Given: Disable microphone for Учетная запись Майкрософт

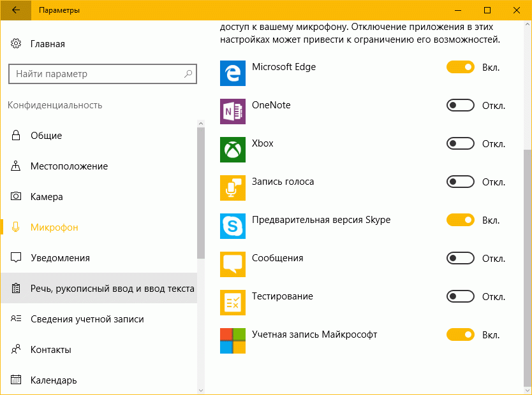Looking at the screenshot, I should tap(461, 334).
